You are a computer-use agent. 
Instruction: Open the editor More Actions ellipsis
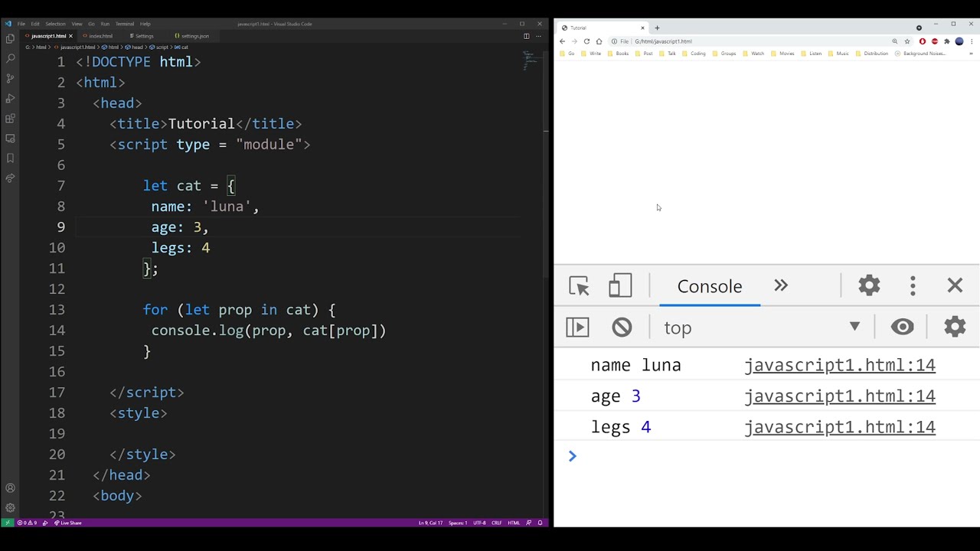coord(537,36)
